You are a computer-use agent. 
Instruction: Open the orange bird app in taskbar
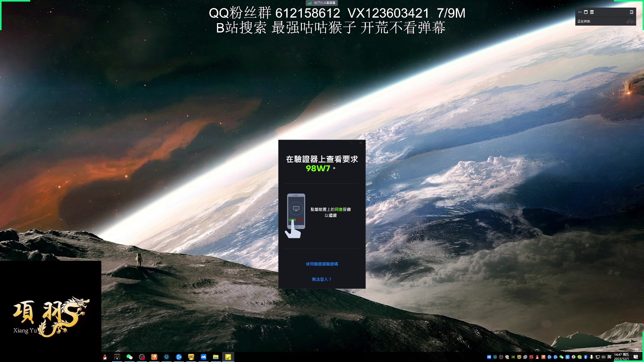154,357
